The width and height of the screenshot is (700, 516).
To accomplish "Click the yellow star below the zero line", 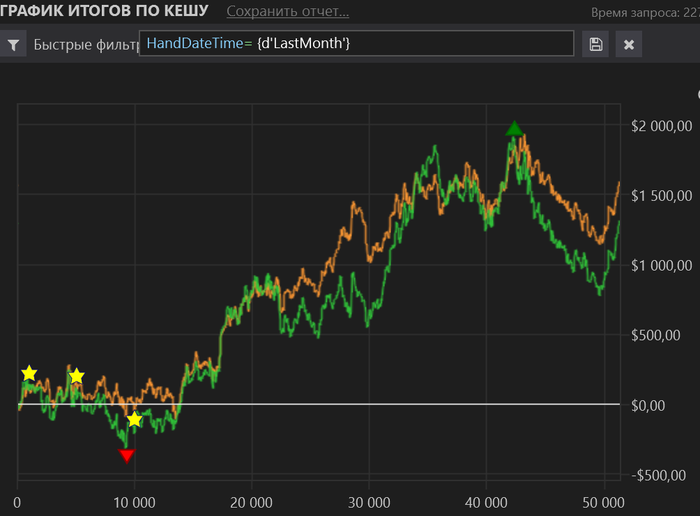I will 134,419.
